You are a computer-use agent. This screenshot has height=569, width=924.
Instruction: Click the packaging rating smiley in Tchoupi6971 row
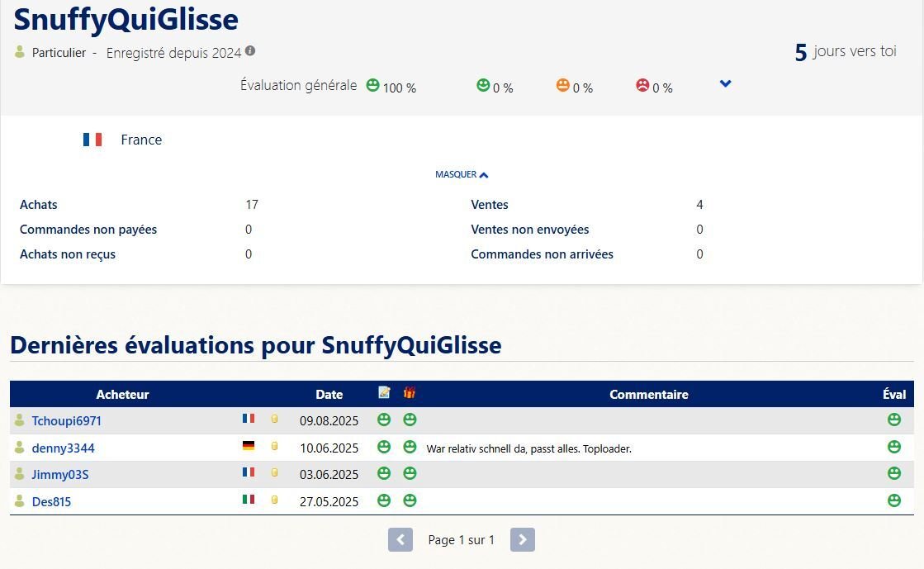click(410, 420)
